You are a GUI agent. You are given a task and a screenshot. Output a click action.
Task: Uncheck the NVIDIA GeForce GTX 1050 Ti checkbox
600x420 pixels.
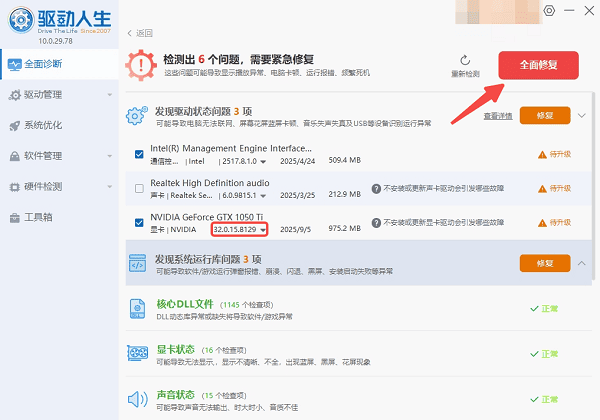coord(139,222)
